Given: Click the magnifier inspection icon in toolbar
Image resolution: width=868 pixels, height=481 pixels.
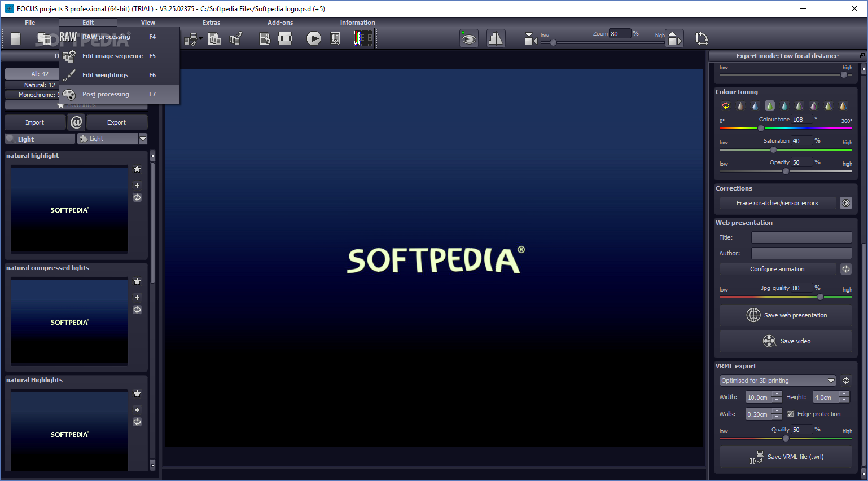Looking at the screenshot, I should click(335, 38).
